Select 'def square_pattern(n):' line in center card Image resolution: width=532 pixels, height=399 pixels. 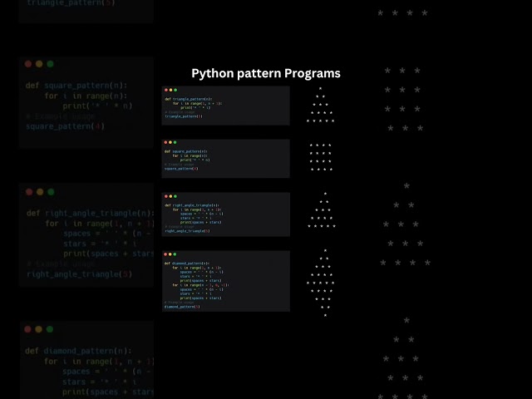pos(186,151)
